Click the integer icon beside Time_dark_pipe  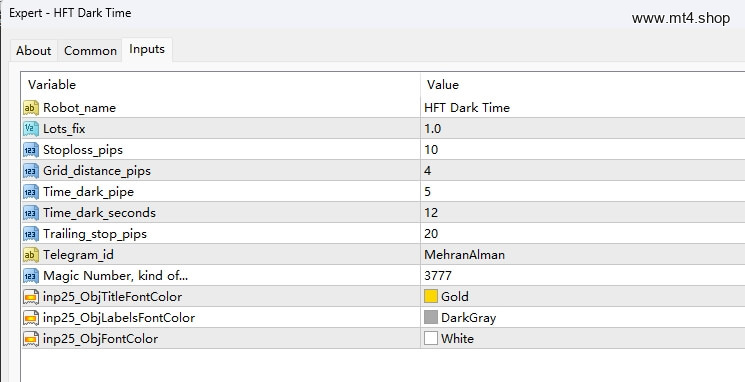pyautogui.click(x=31, y=192)
